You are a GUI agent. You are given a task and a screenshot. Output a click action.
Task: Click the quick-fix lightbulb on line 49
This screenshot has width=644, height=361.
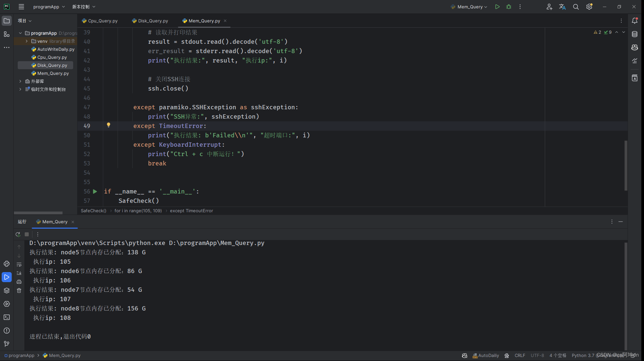point(109,125)
